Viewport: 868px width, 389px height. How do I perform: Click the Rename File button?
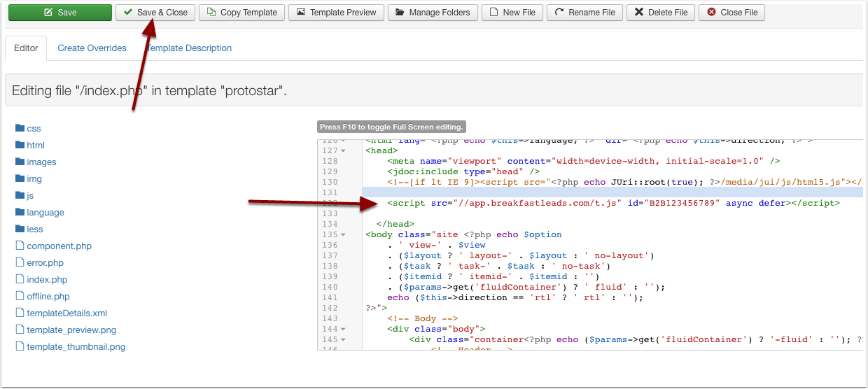point(584,13)
